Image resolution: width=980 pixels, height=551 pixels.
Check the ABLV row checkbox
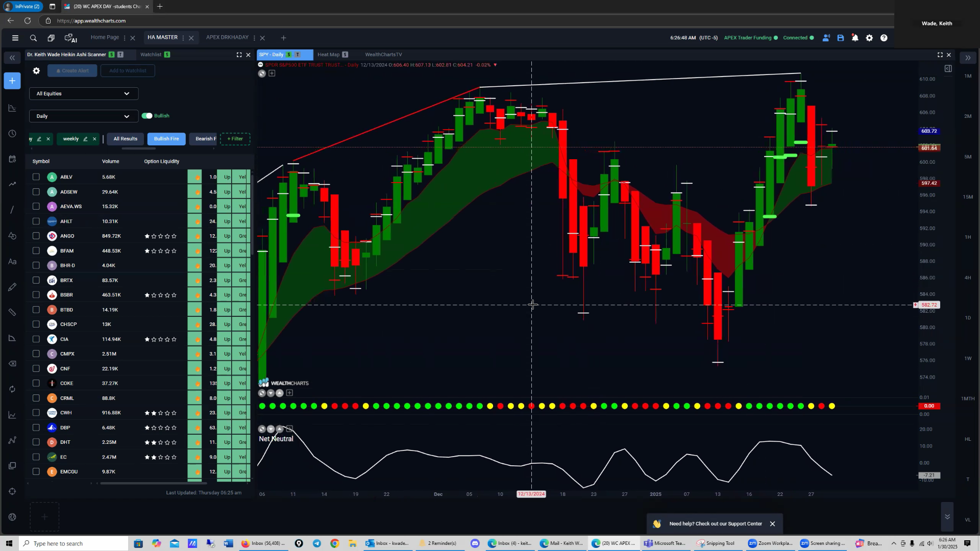coord(36,177)
